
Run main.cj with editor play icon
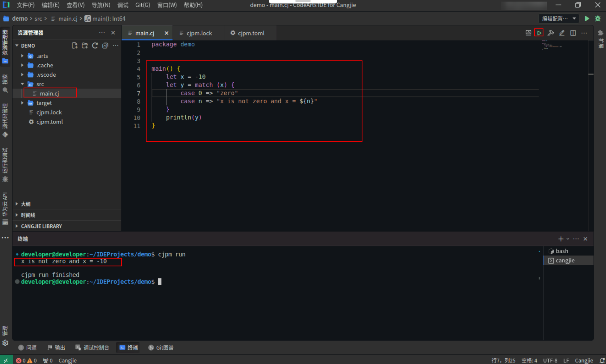tap(539, 33)
